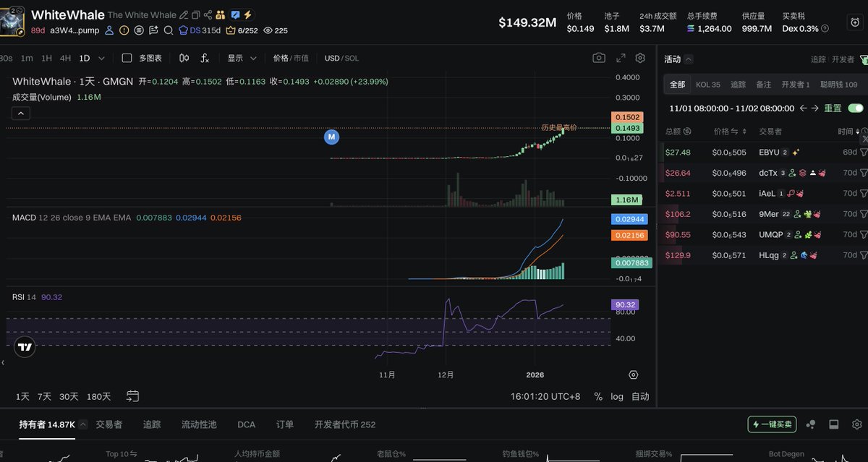Image resolution: width=868 pixels, height=462 pixels.
Task: Open the yellow community people icon
Action: point(220,15)
